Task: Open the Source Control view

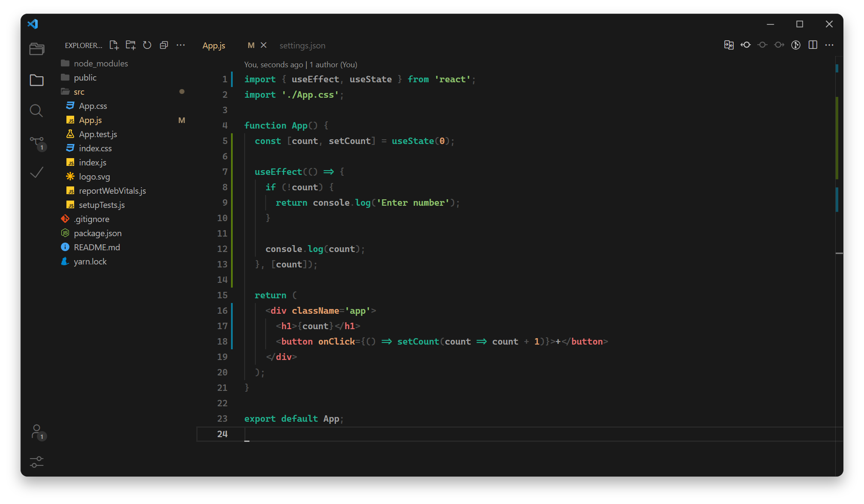Action: coord(37,142)
